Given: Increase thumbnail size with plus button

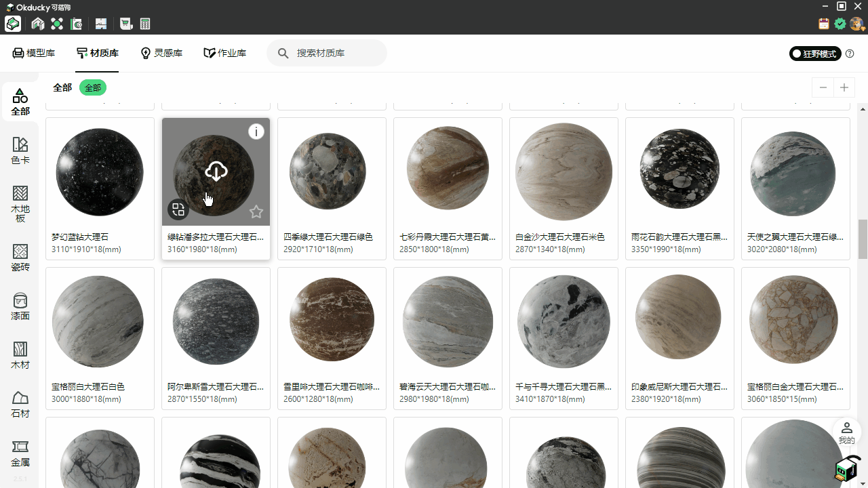Looking at the screenshot, I should pos(844,87).
